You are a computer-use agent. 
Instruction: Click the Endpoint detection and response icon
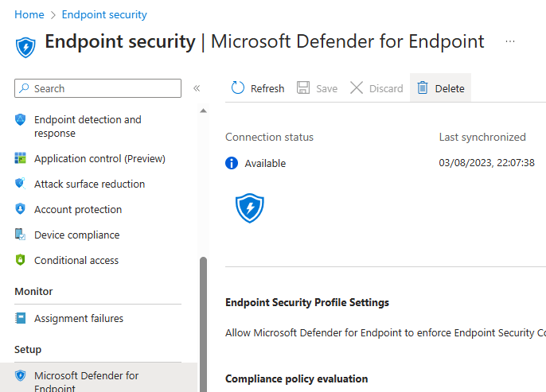click(21, 120)
